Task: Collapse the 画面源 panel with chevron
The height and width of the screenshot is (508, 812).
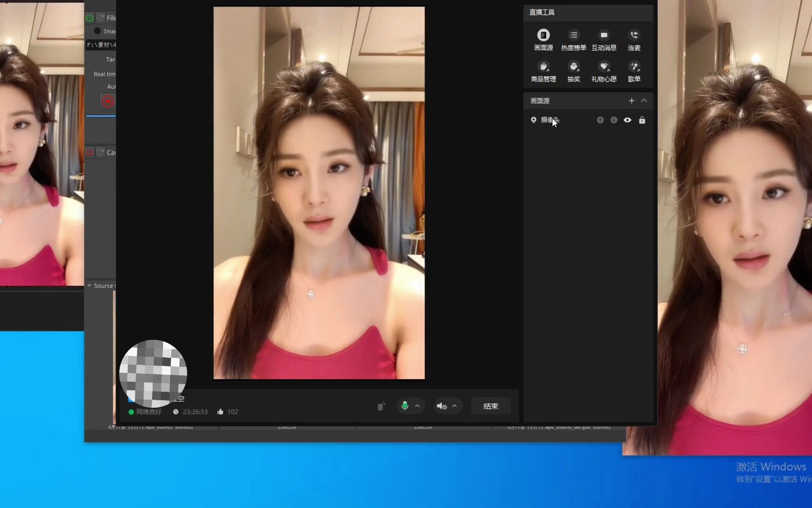Action: [x=644, y=101]
